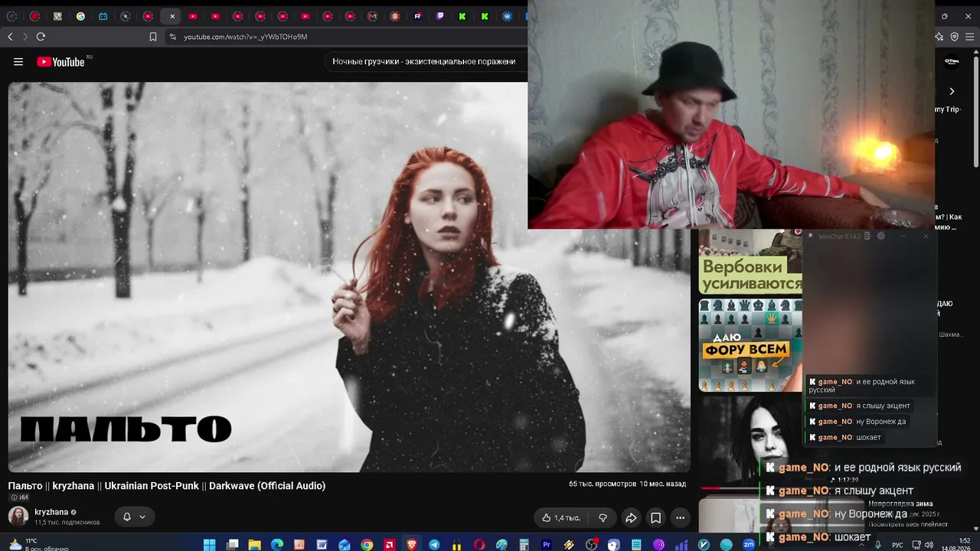Click the 65 тыс. просмотров view count
980x551 pixels.
(x=603, y=484)
